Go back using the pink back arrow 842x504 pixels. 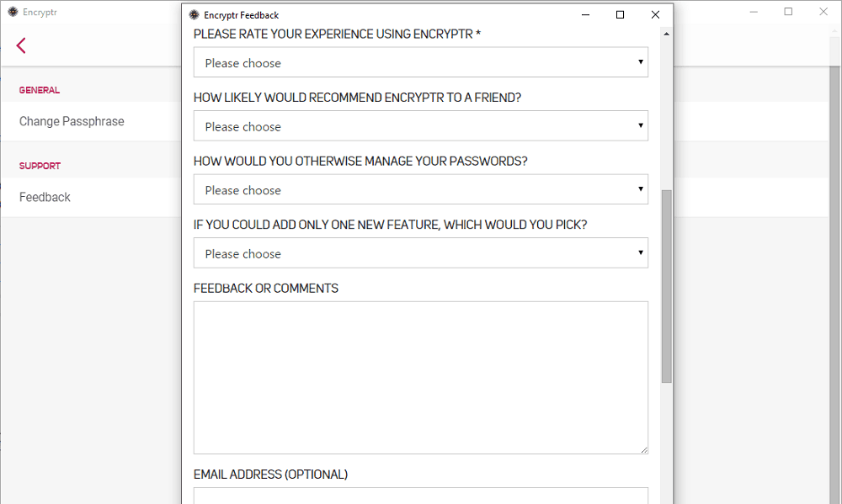(21, 45)
